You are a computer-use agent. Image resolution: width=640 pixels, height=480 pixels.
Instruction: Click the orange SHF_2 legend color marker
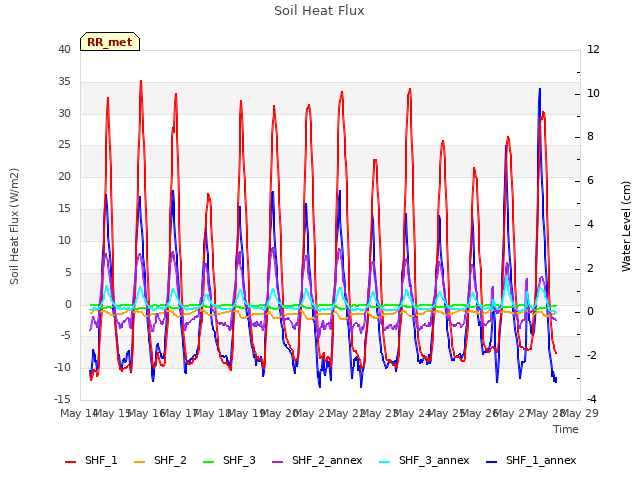pyautogui.click(x=140, y=462)
